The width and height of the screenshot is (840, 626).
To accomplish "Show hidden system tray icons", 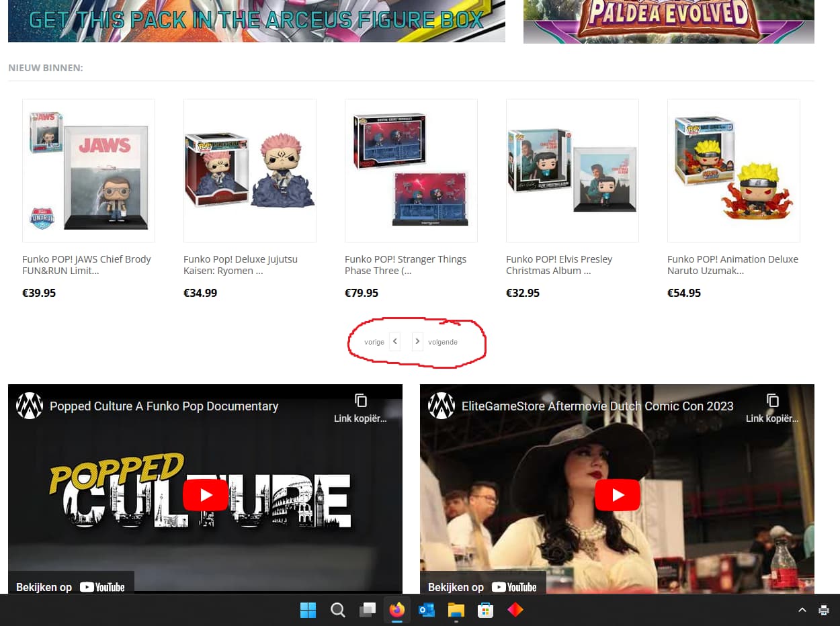I will pos(802,610).
